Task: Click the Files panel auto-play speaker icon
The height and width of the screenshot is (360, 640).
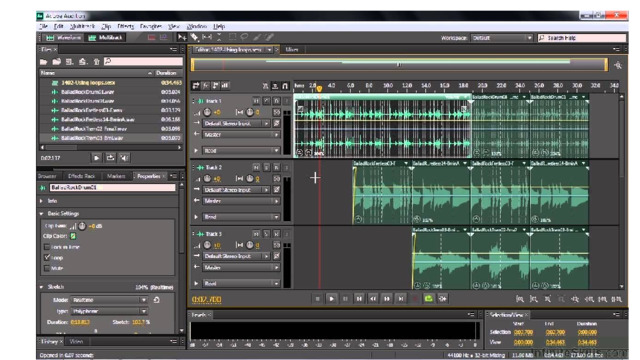Action: (124, 158)
